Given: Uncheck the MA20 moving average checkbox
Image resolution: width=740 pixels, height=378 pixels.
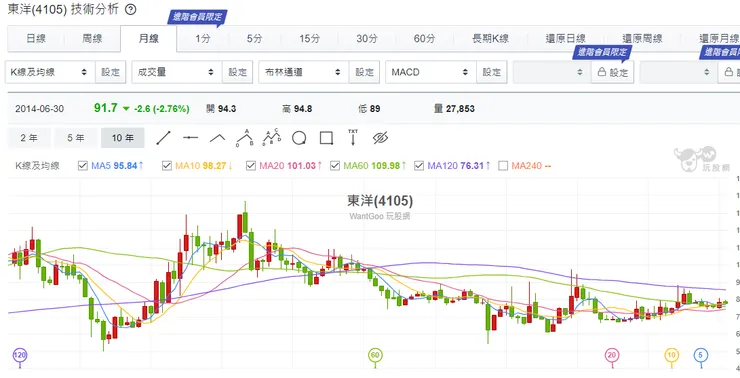Looking at the screenshot, I should pos(251,166).
